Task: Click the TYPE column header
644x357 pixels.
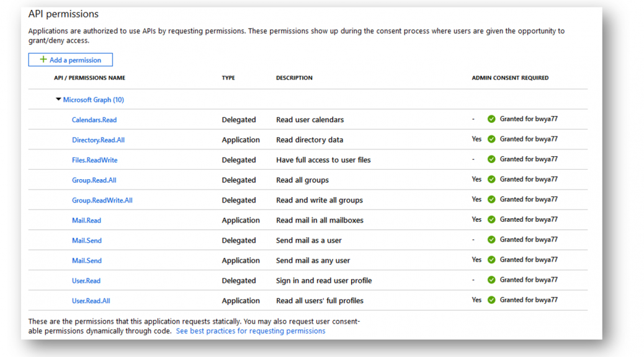Action: (228, 77)
